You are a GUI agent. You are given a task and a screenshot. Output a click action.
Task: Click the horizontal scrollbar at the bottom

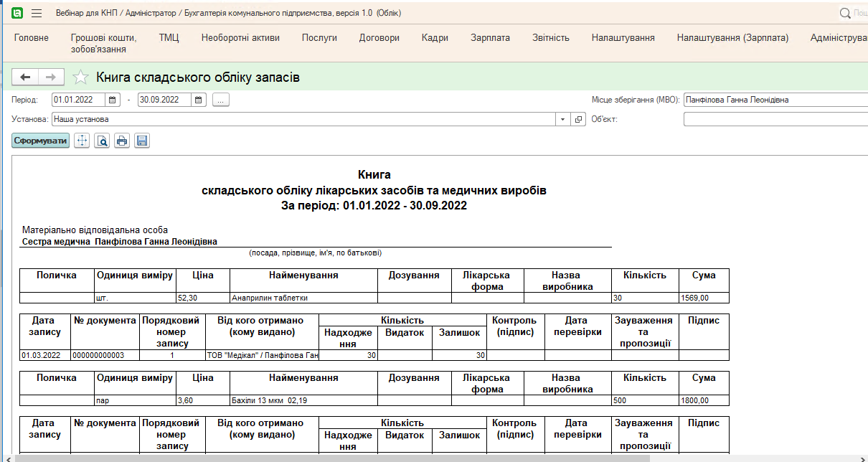tap(330, 458)
